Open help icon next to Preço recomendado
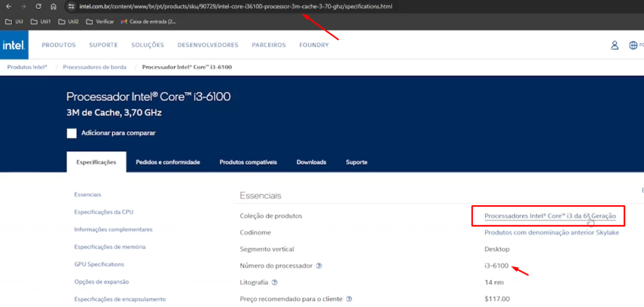644x307 pixels. point(349,299)
